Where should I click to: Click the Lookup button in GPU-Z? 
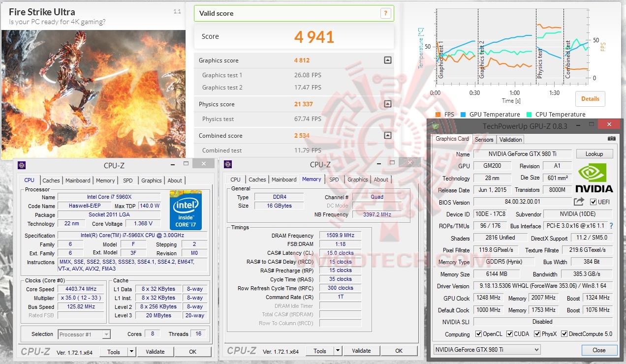click(x=594, y=154)
